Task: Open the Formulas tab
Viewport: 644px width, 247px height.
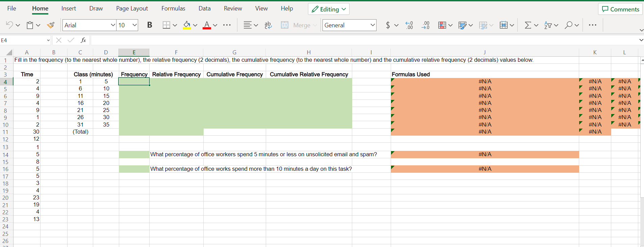Action: [173, 8]
